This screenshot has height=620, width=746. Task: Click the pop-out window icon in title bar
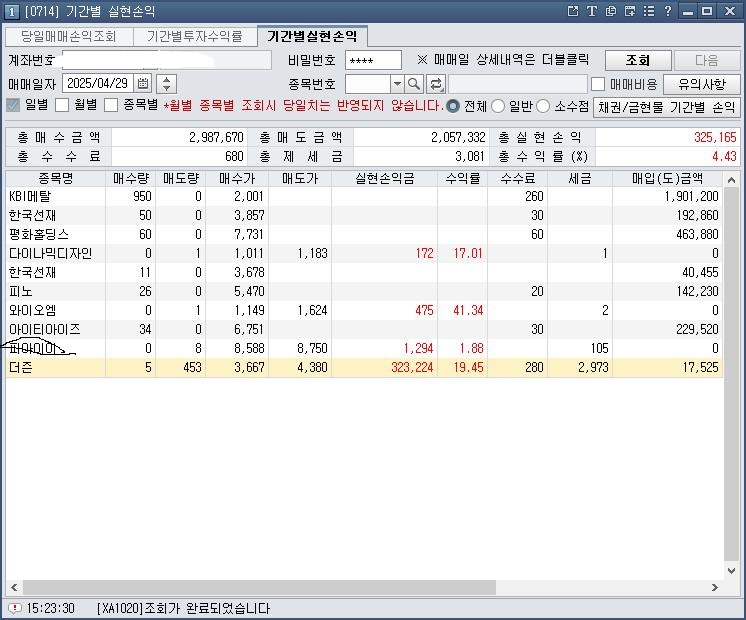tap(573, 11)
